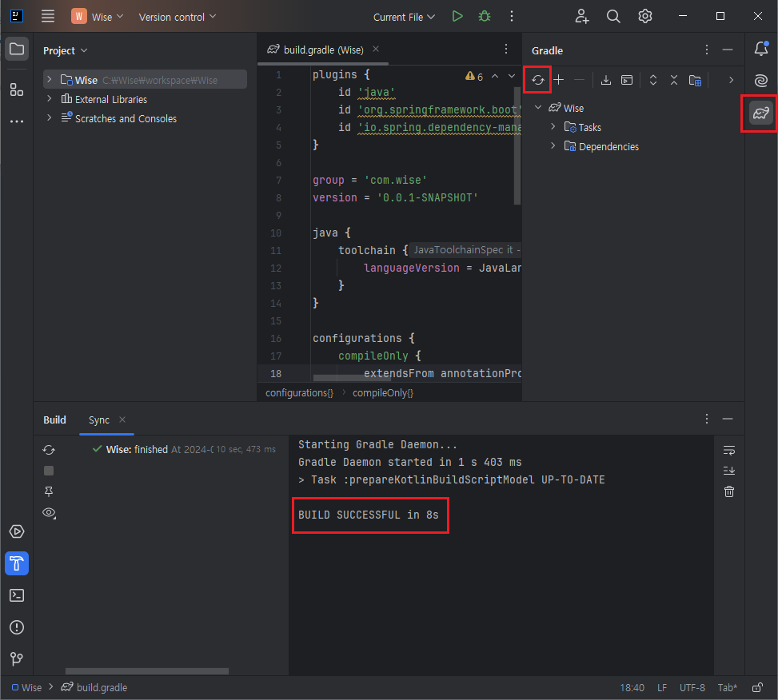Open the Terminal tool window
This screenshot has height=700, width=778.
[17, 595]
